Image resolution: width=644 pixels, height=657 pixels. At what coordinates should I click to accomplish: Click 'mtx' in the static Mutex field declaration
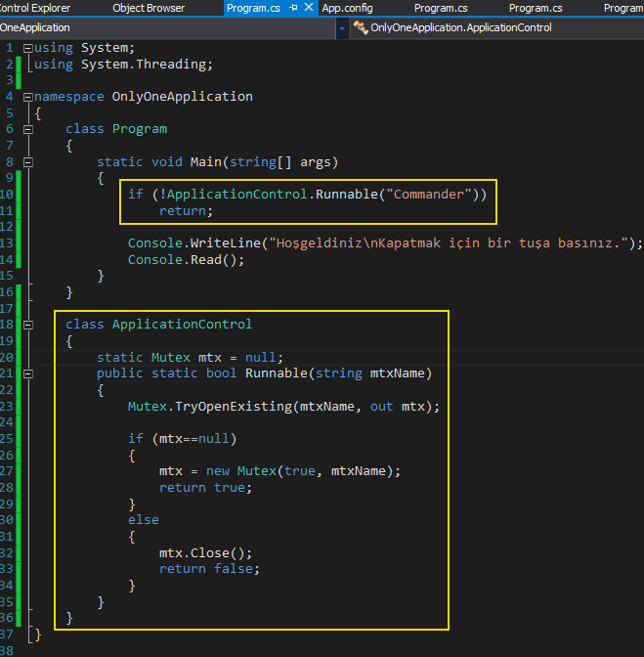[x=210, y=358]
